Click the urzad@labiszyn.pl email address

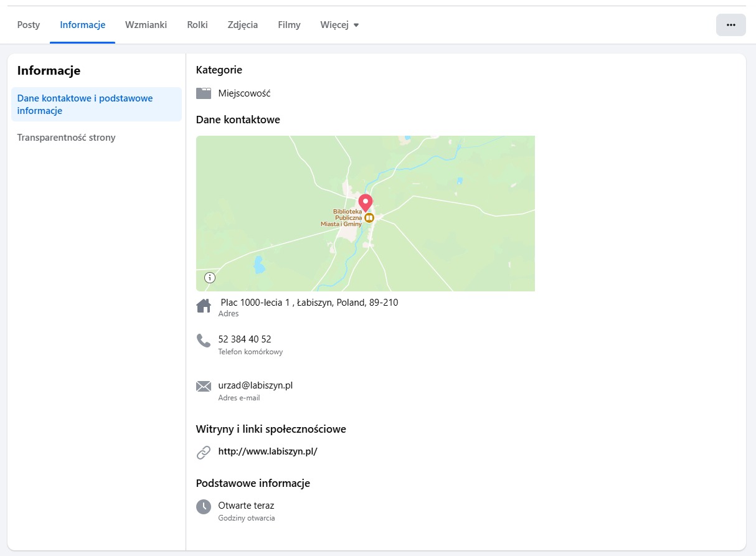tap(255, 385)
